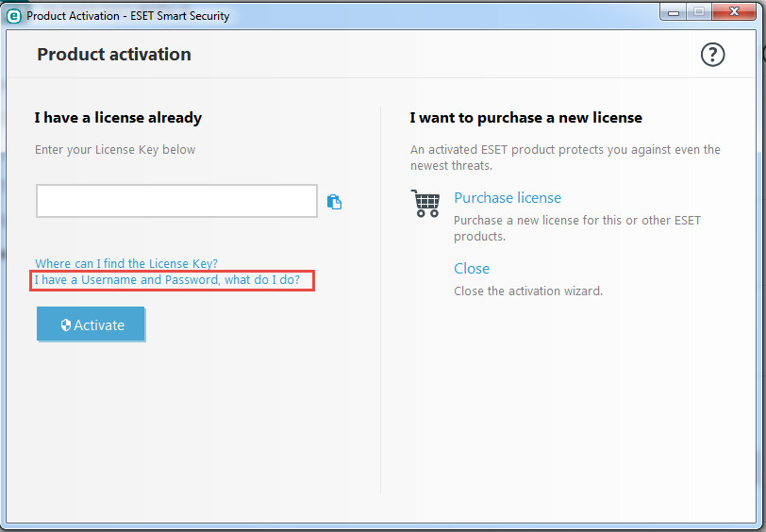Click the "I have a license already" heading
The image size is (766, 532).
click(x=118, y=118)
